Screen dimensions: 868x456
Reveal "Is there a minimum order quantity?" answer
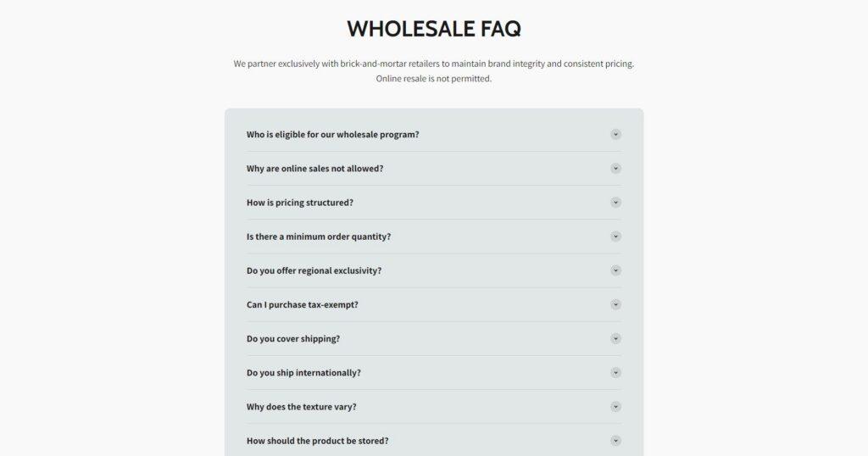[x=318, y=236]
